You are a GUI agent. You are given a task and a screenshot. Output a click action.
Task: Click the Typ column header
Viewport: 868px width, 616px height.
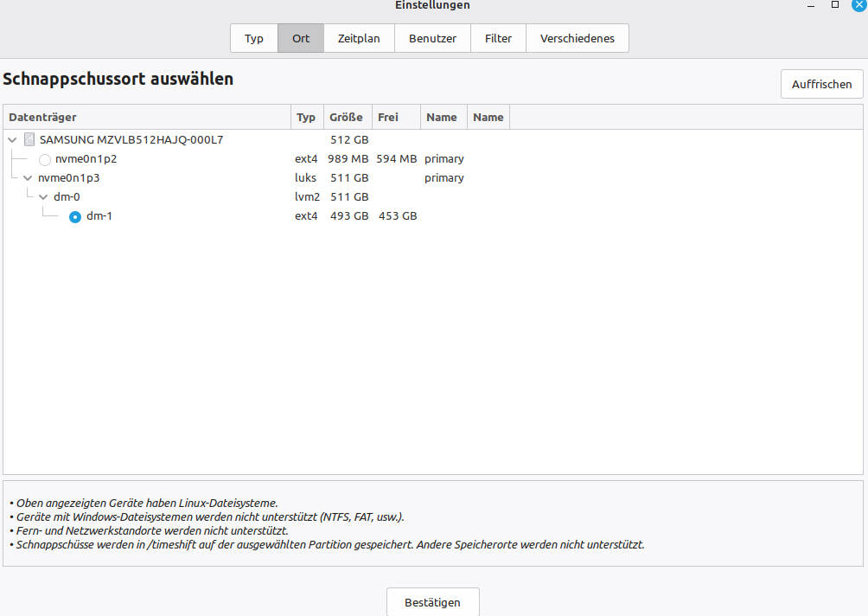click(306, 117)
